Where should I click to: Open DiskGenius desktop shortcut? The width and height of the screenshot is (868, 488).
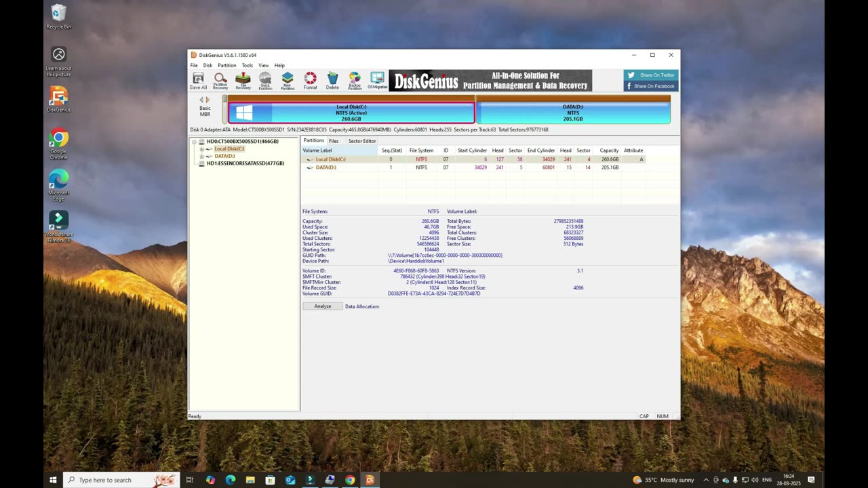58,100
